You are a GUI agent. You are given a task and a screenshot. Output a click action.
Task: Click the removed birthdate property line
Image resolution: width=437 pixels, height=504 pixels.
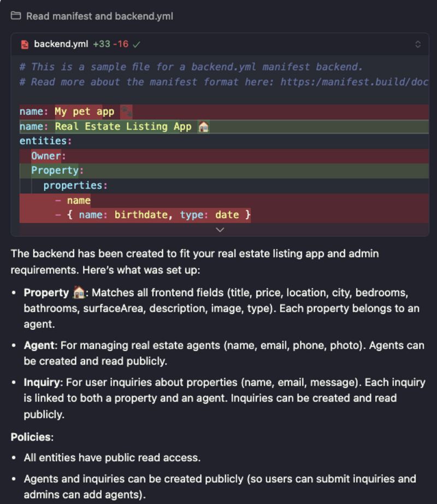click(224, 215)
